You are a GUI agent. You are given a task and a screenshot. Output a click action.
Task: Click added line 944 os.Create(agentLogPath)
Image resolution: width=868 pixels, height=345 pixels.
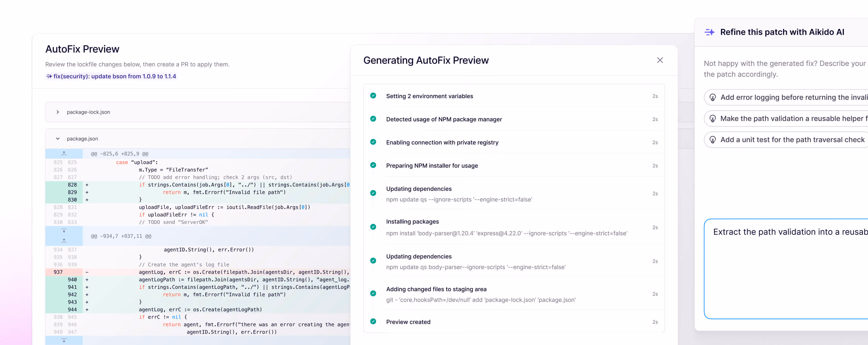[200, 309]
